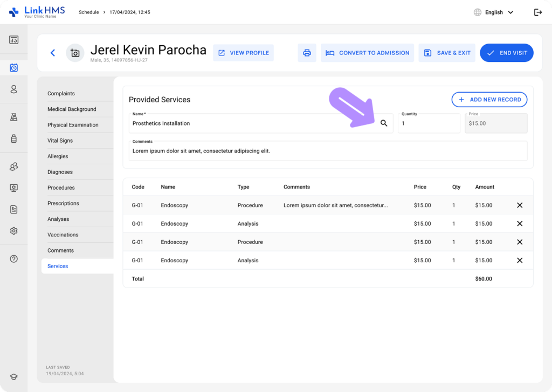
Task: Open the Pharmacy bottle icon in sidebar
Action: click(x=14, y=138)
